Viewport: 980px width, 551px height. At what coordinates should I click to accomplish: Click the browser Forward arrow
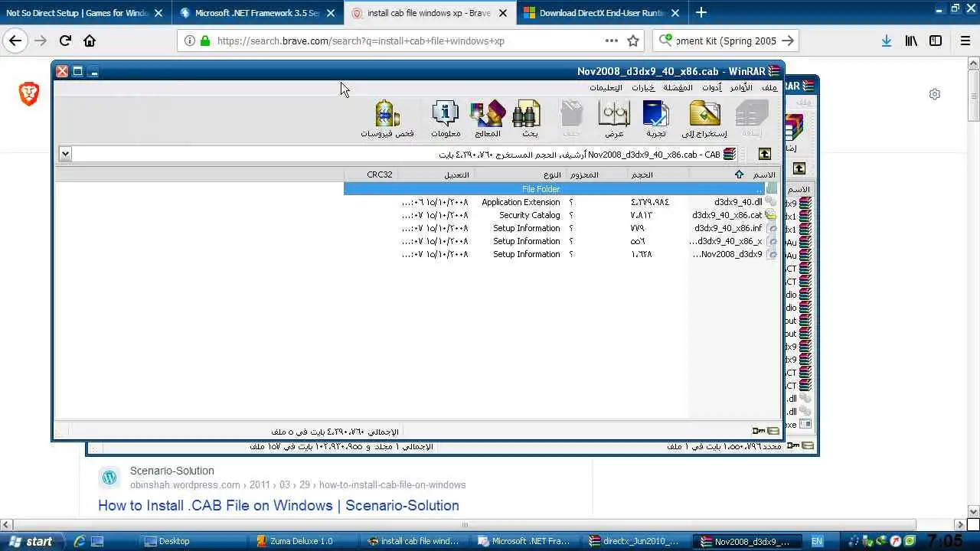pos(40,41)
